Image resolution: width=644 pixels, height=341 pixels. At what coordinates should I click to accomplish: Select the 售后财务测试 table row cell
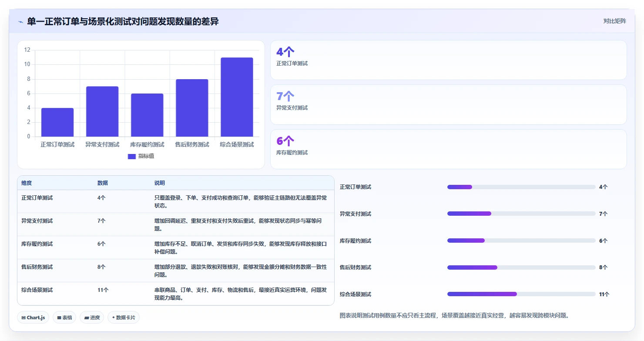click(37, 267)
